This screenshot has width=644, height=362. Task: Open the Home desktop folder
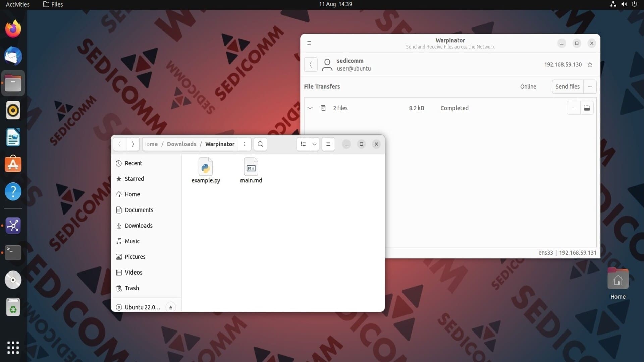coord(618,284)
